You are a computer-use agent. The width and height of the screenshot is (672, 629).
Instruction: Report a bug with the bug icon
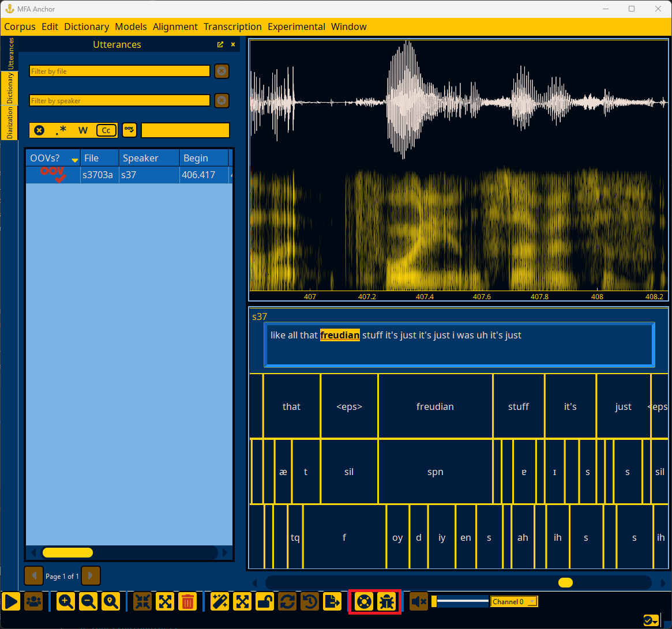pyautogui.click(x=386, y=601)
